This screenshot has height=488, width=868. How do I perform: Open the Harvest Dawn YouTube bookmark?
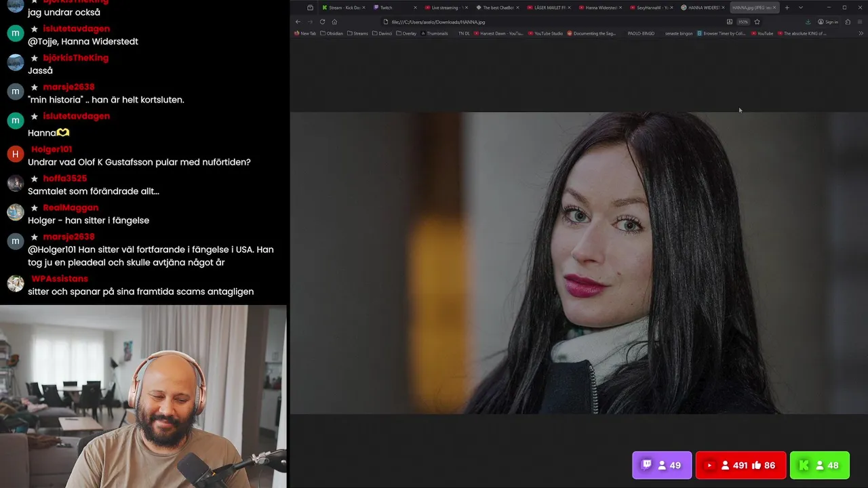498,33
